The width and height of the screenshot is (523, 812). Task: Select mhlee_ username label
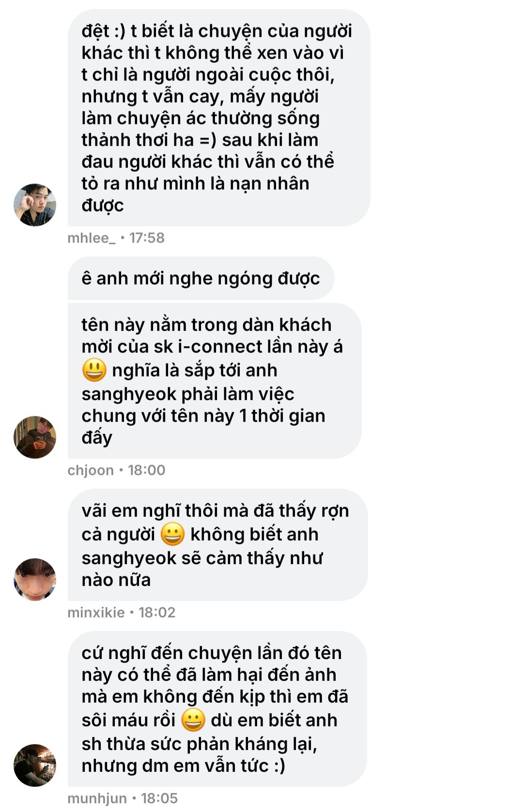pos(92,238)
